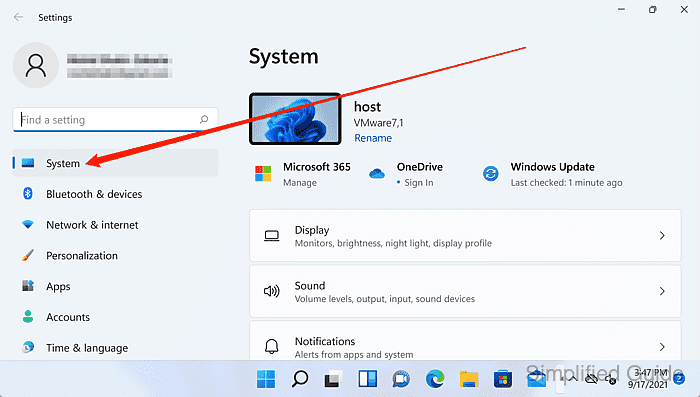700x397 pixels.
Task: Open Bluetooth & devices settings
Action: pos(115,194)
